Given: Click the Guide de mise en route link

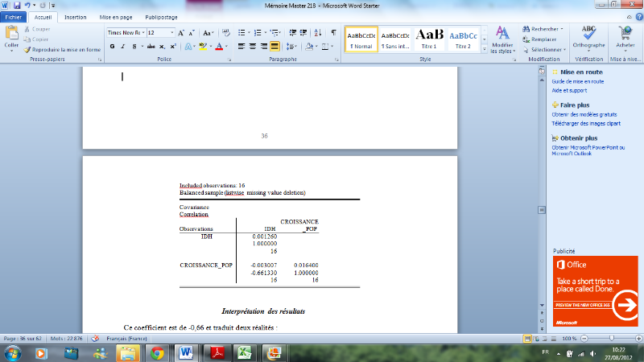Looking at the screenshot, I should pos(578,81).
